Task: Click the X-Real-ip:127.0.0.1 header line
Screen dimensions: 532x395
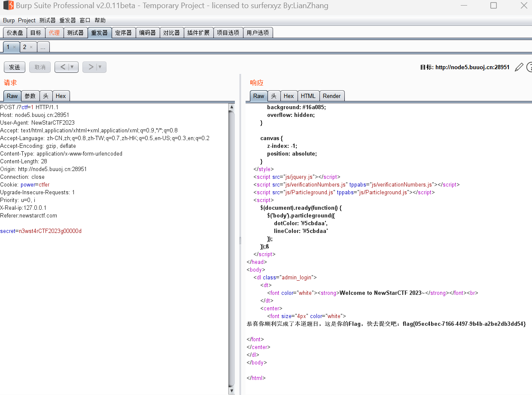Action: [23, 208]
